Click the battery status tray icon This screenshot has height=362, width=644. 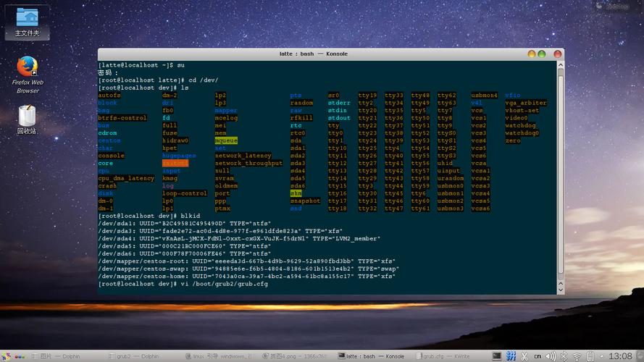tap(590, 356)
